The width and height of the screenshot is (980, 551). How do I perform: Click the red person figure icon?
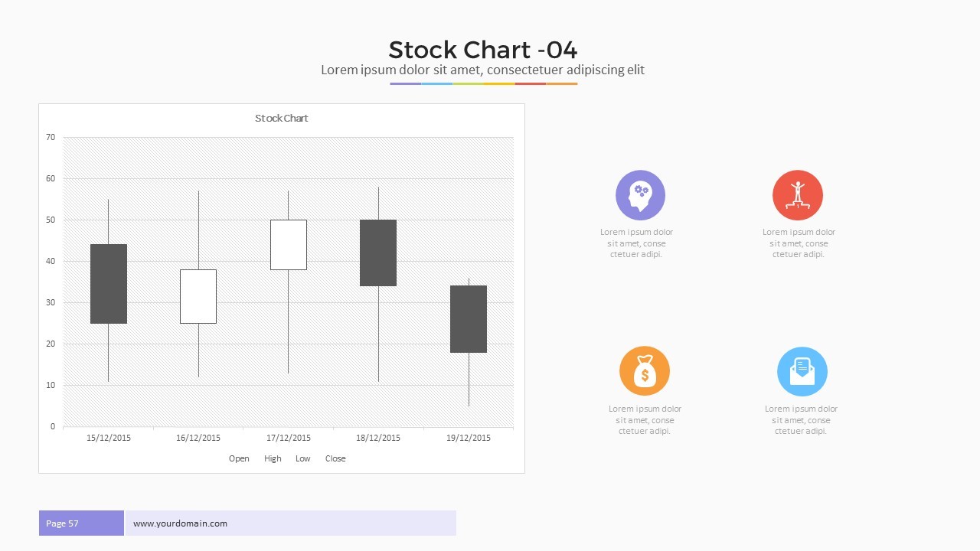tap(797, 195)
